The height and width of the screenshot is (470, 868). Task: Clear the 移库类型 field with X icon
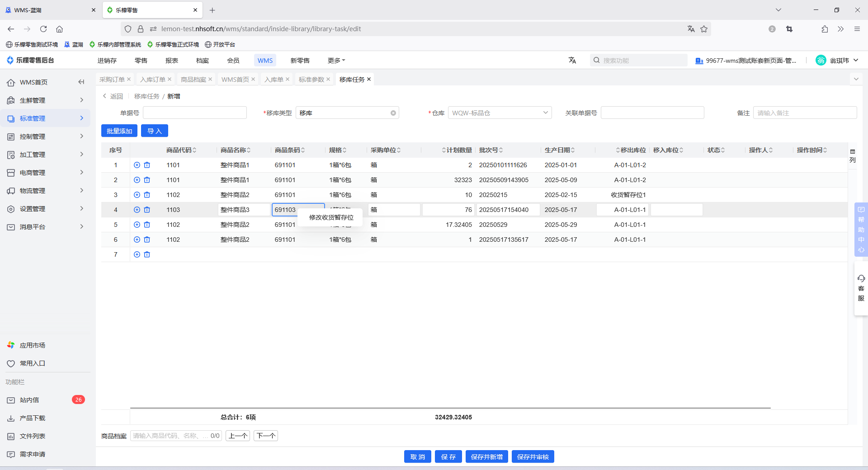(393, 113)
